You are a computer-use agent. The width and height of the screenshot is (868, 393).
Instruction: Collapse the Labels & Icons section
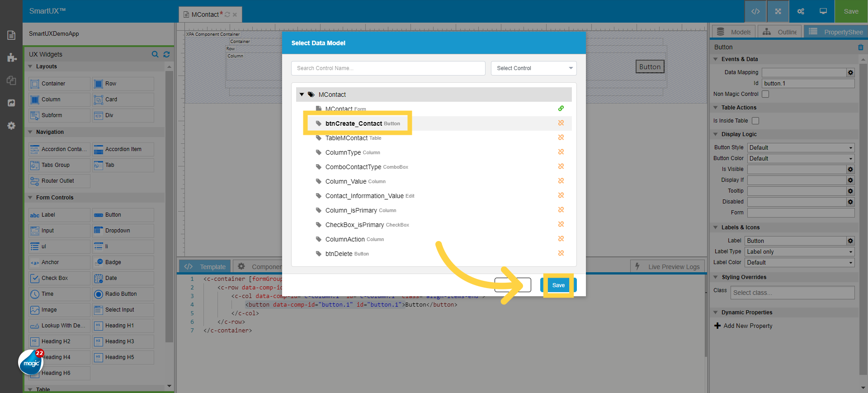click(716, 227)
